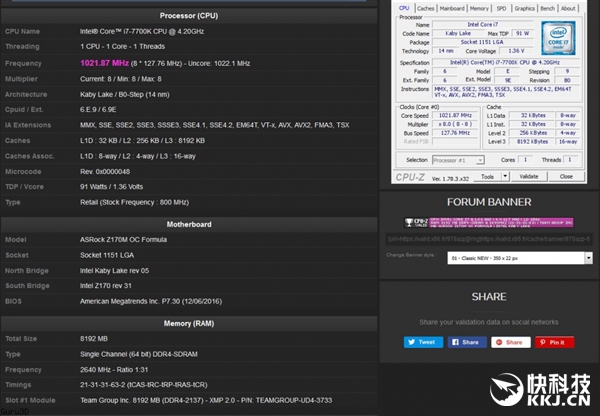Click the trophy icon in forum banner
The width and height of the screenshot is (600, 416).
tap(409, 222)
